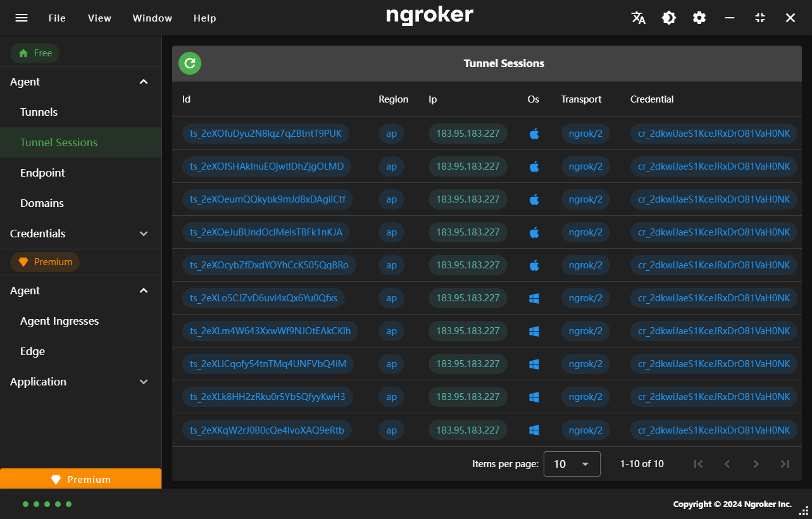Click the Free home badge
The image size is (812, 519).
(x=35, y=53)
